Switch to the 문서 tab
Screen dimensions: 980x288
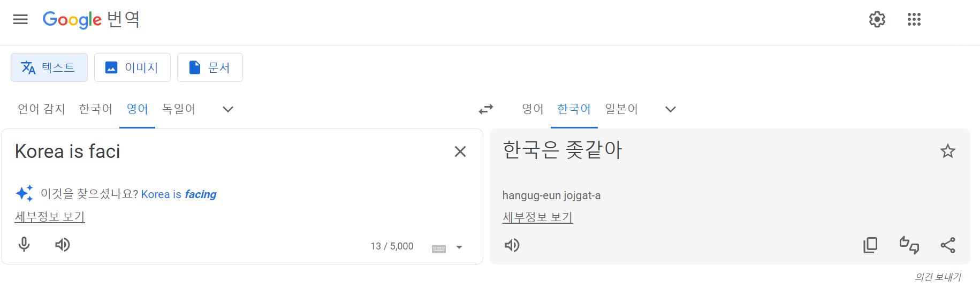[210, 67]
